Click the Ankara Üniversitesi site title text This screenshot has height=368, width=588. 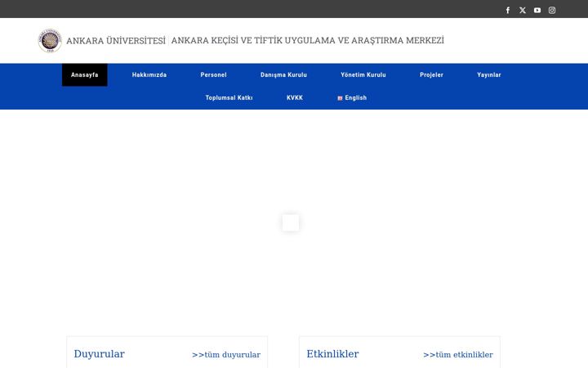tap(116, 40)
